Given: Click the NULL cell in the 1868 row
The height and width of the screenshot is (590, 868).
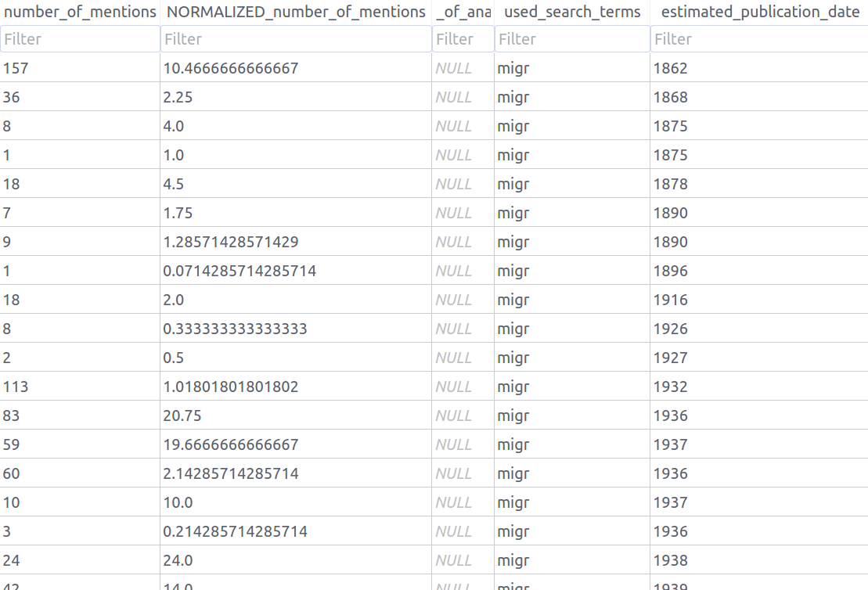Looking at the screenshot, I should point(463,97).
